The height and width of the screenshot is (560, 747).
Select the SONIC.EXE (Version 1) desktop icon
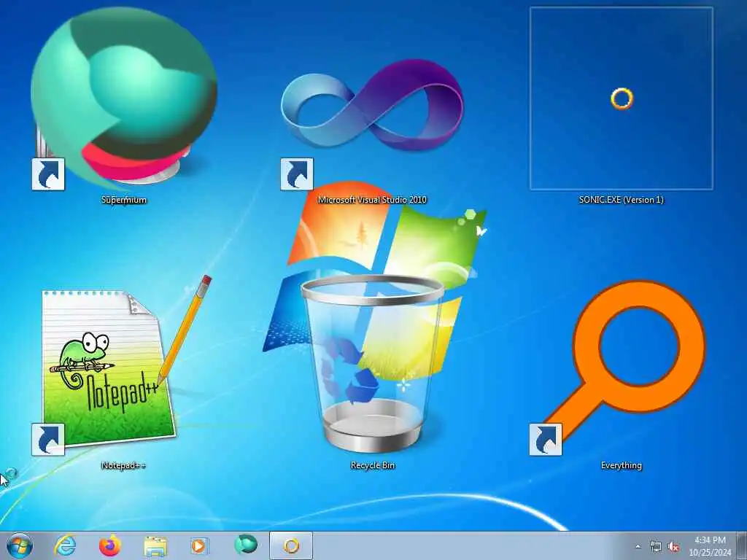622,98
